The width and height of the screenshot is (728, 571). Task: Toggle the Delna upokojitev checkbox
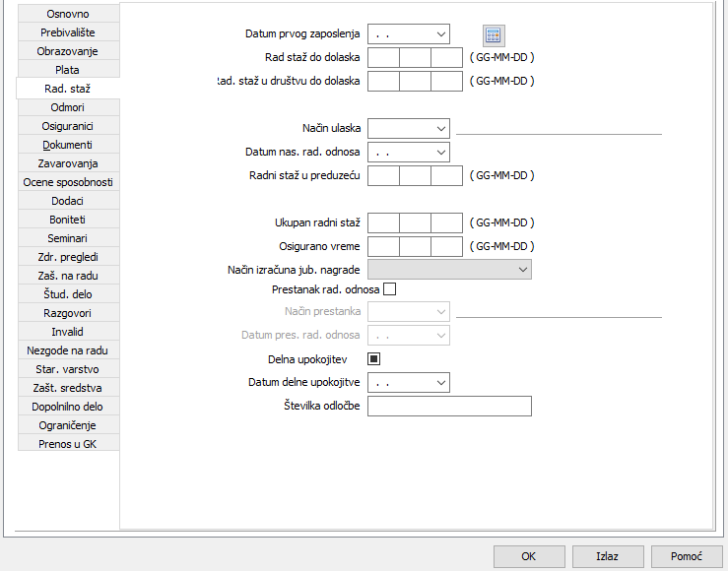pyautogui.click(x=373, y=359)
